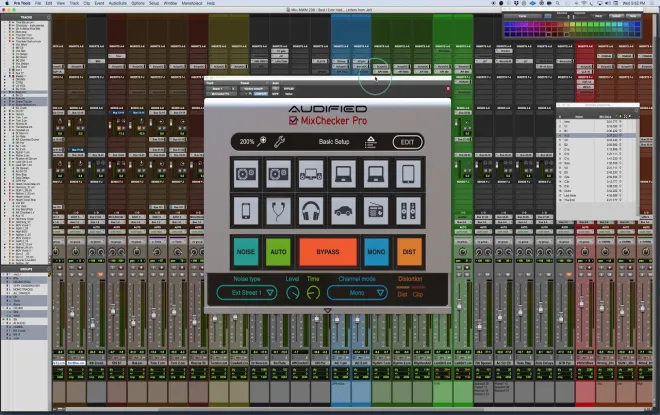660x415 pixels.
Task: Click the None button in color palette
Action: (x=633, y=16)
